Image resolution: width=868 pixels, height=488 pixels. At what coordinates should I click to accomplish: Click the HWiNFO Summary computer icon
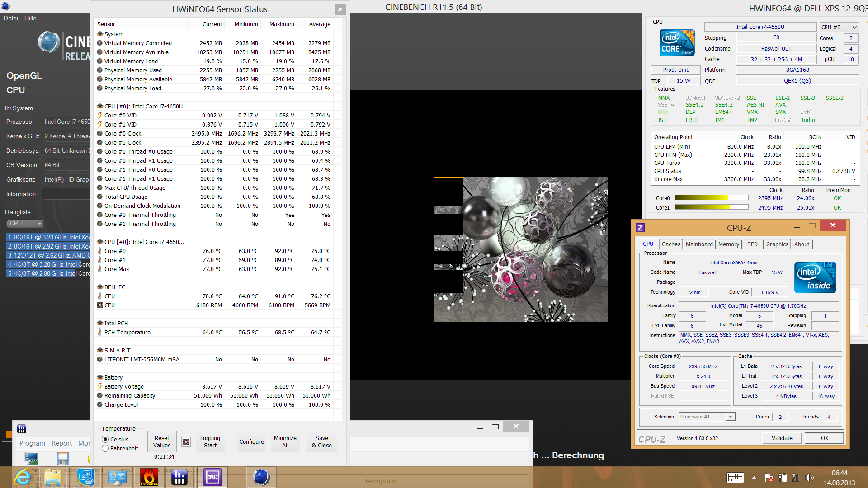click(31, 459)
